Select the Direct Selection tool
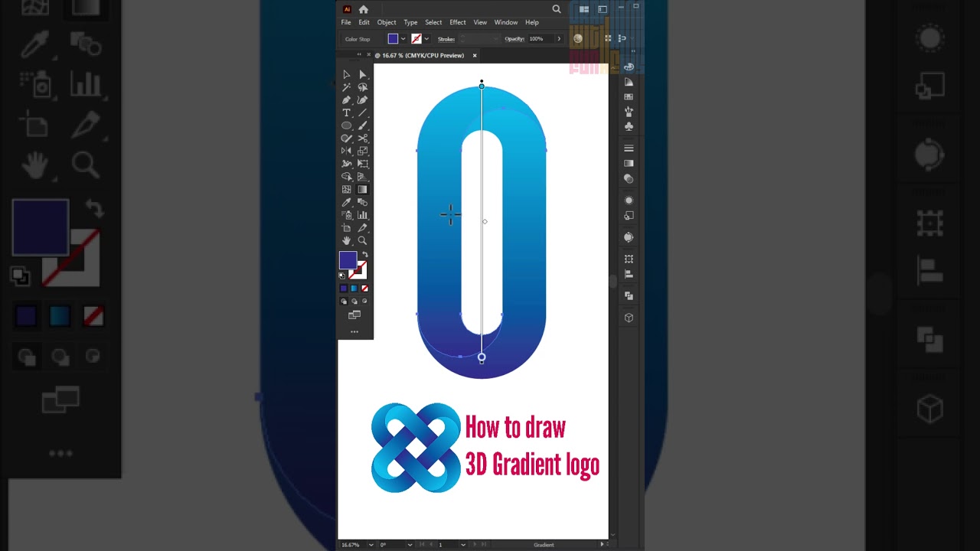Viewport: 980px width, 551px height. click(x=362, y=74)
